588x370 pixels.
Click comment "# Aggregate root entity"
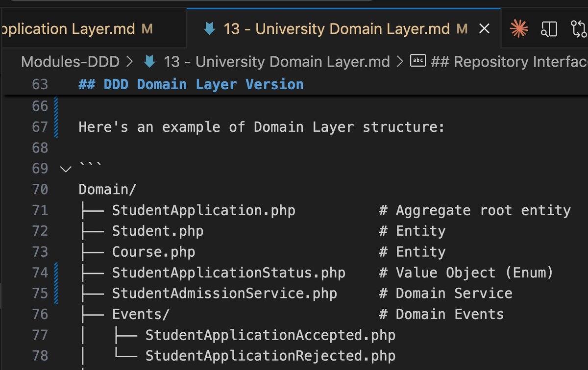475,210
